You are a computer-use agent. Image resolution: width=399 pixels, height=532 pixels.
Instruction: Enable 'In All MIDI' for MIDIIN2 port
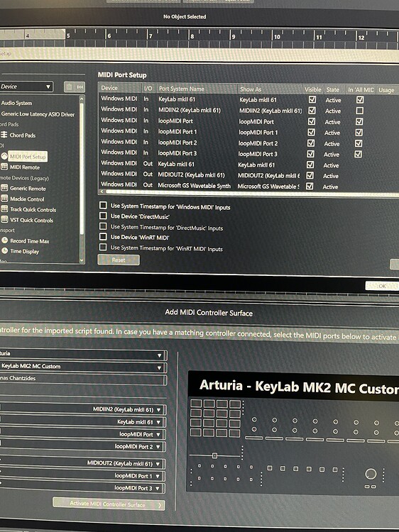pos(359,111)
